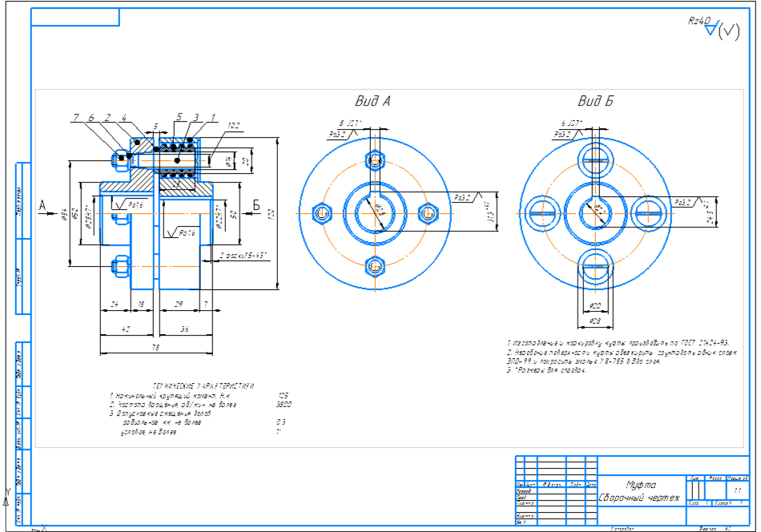Click the bottom slotted pin in Вид Б
Image resolution: width=761 pixels, height=532 pixels.
pos(595,266)
